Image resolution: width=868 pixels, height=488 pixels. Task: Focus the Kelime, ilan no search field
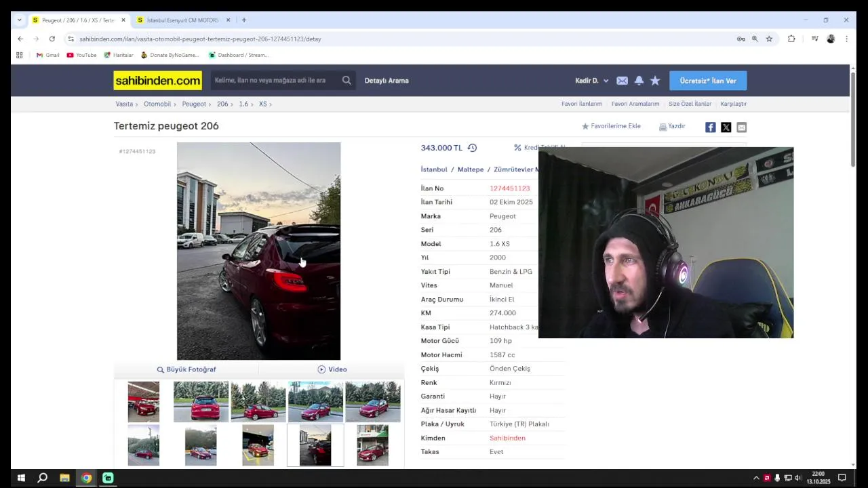[275, 81]
